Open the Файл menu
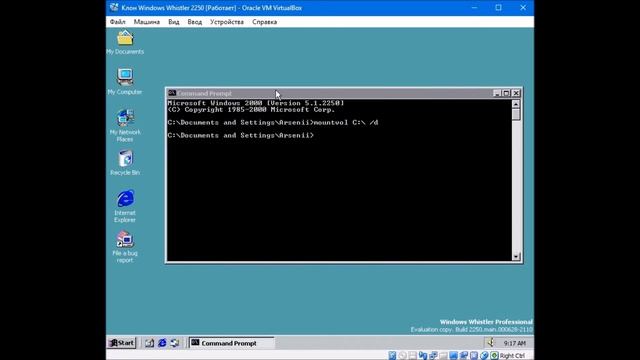 (118, 22)
